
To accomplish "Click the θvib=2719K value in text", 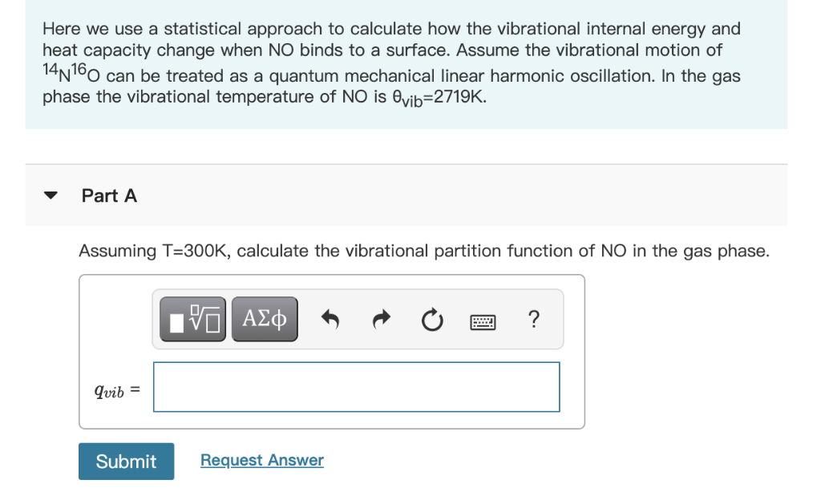I will [439, 98].
